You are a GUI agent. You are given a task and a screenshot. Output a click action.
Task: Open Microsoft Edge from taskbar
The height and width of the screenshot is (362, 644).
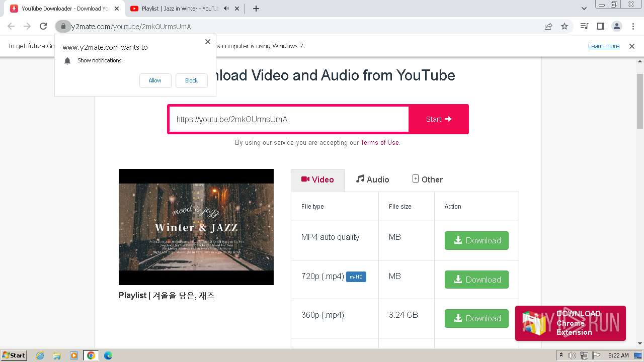pos(108,355)
